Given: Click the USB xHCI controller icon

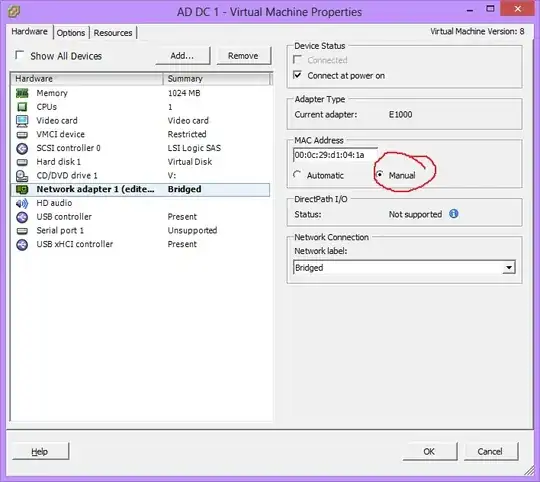Looking at the screenshot, I should 22,244.
